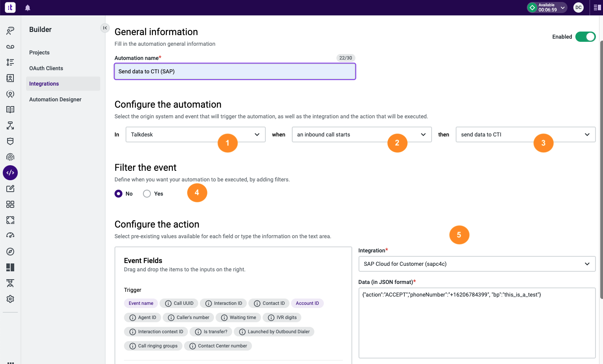Pick the Call ringing groups chip

(153, 346)
